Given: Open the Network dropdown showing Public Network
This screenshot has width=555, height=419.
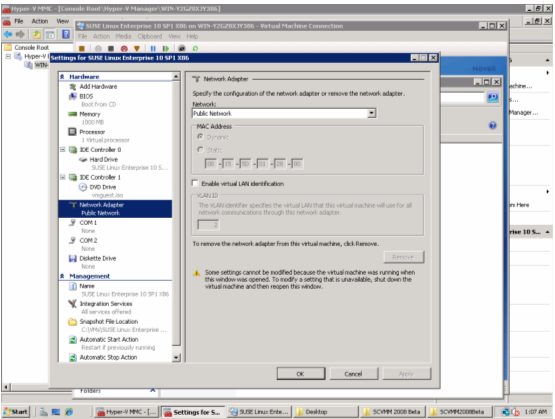Looking at the screenshot, I should click(x=371, y=113).
